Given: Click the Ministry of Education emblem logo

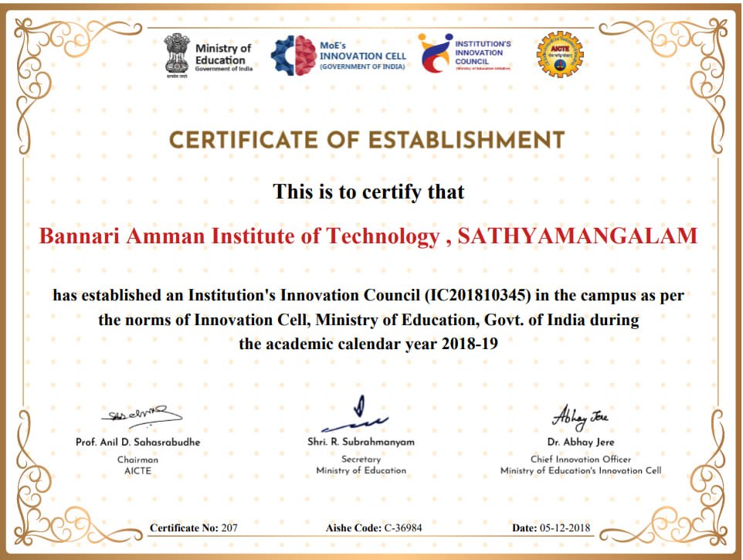Looking at the screenshot, I should point(177,56).
